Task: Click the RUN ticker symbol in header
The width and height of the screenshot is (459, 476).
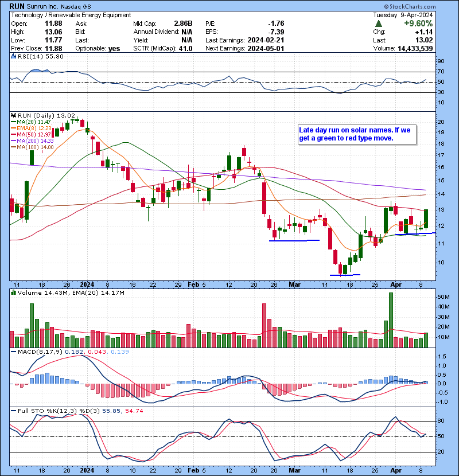Action: point(17,6)
